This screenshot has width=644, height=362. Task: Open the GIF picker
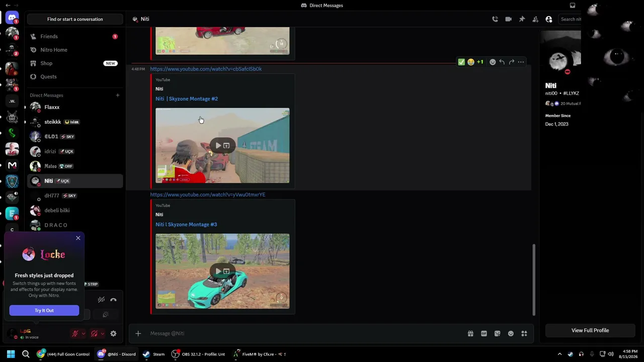click(484, 333)
